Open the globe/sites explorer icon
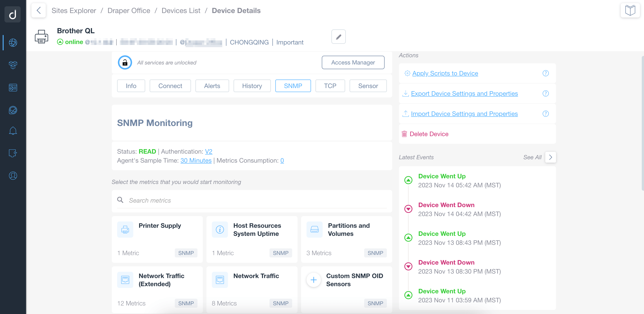 coord(13,42)
